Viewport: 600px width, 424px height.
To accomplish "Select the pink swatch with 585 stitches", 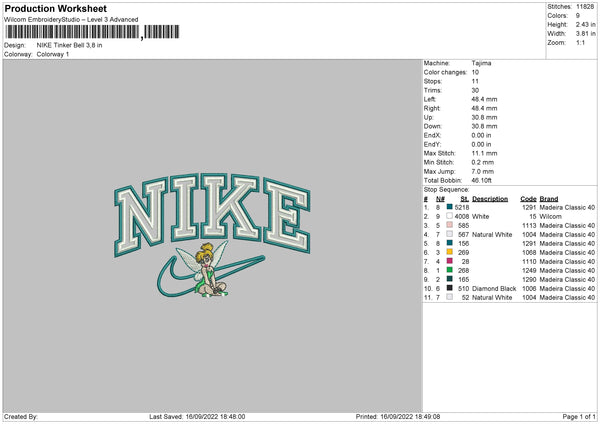I will tap(450, 225).
